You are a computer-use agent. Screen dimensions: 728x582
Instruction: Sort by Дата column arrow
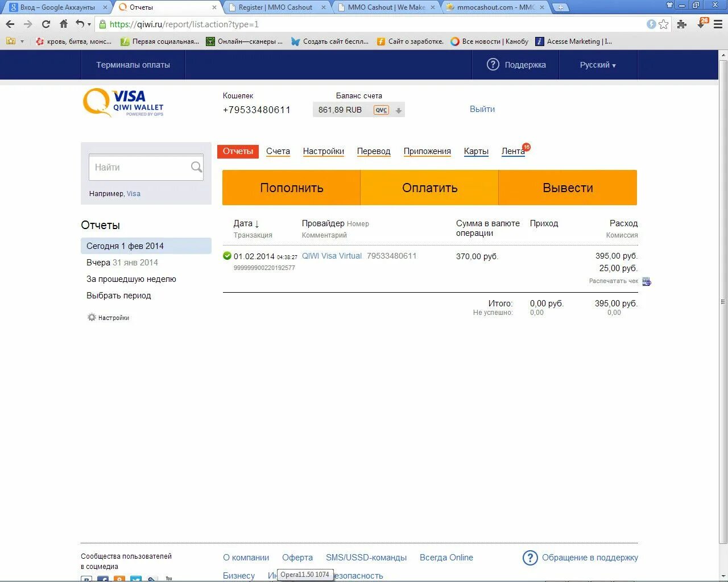pos(257,224)
